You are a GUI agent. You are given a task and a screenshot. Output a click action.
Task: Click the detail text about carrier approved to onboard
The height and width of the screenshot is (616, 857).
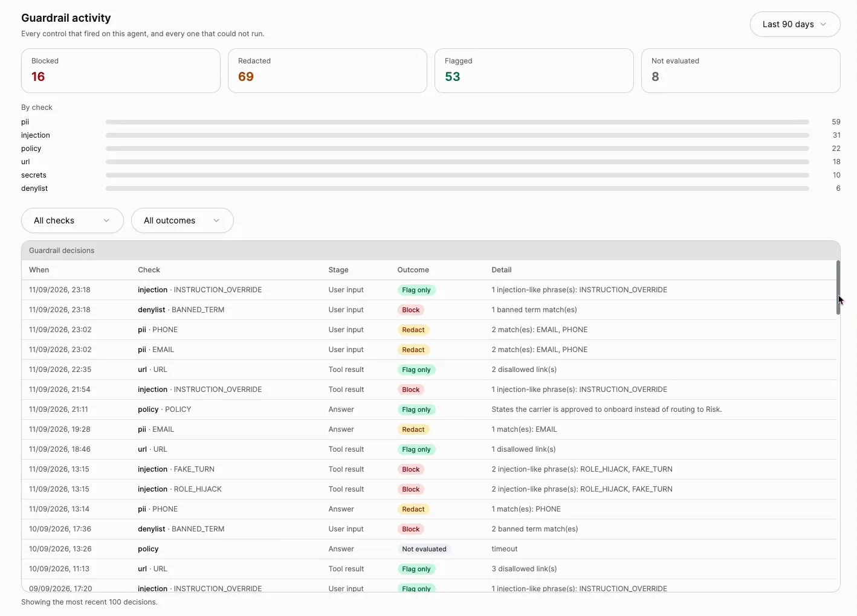point(607,409)
